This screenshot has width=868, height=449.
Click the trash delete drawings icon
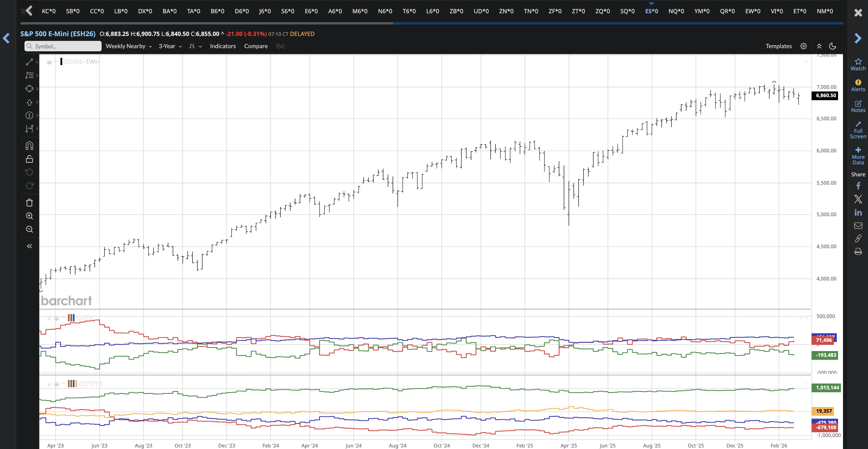click(29, 202)
